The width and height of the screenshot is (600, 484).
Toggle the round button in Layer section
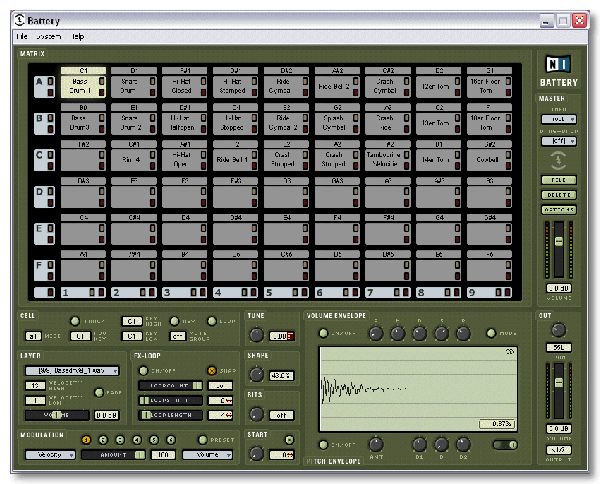(99, 393)
